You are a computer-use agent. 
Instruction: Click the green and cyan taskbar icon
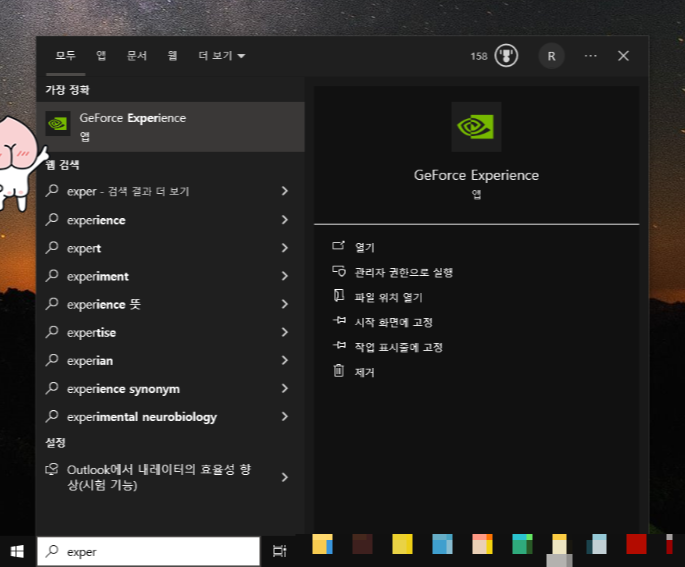pyautogui.click(x=522, y=544)
